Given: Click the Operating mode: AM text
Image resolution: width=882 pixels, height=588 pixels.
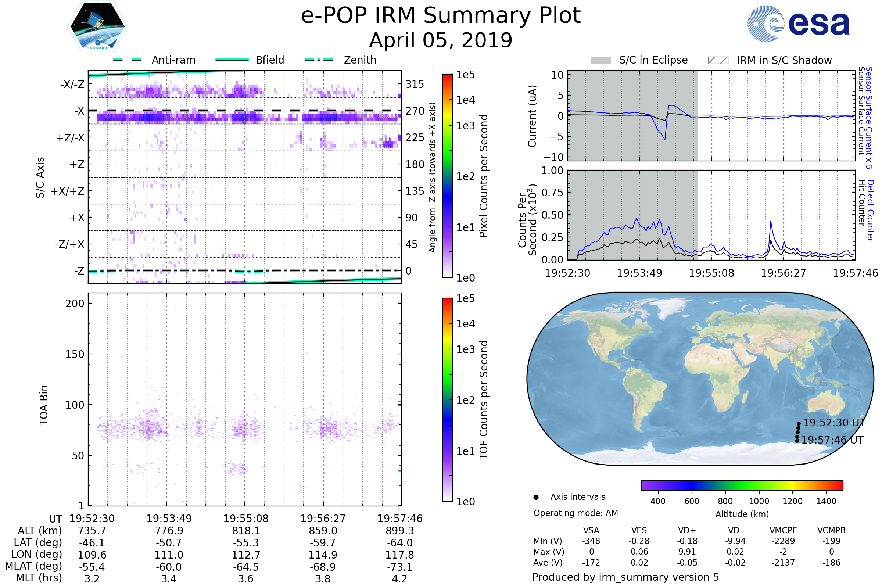Looking at the screenshot, I should point(576,513).
